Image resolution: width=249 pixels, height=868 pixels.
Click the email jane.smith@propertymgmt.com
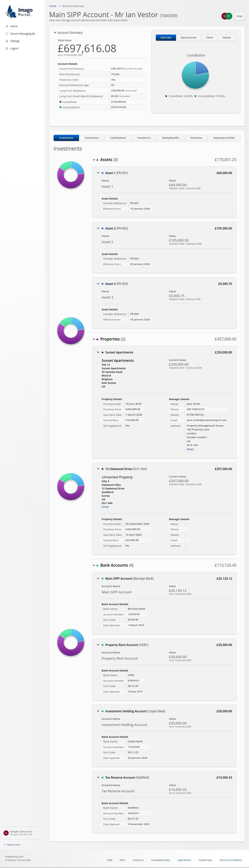(207, 420)
